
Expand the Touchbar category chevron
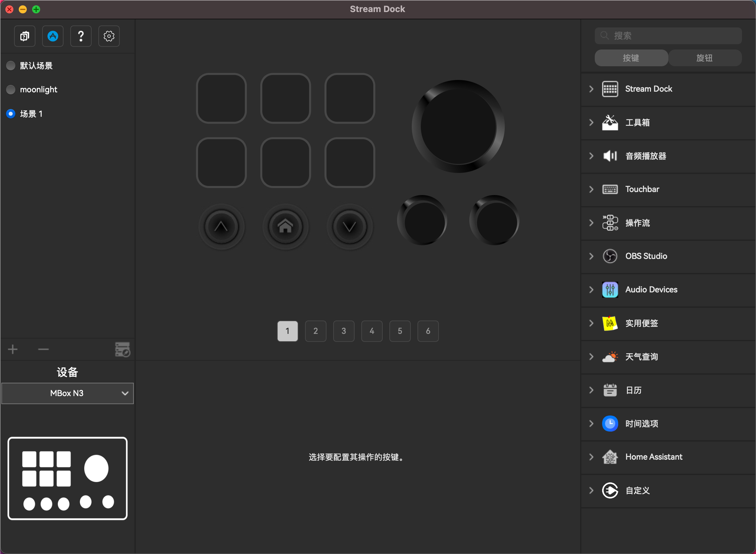[x=591, y=189]
